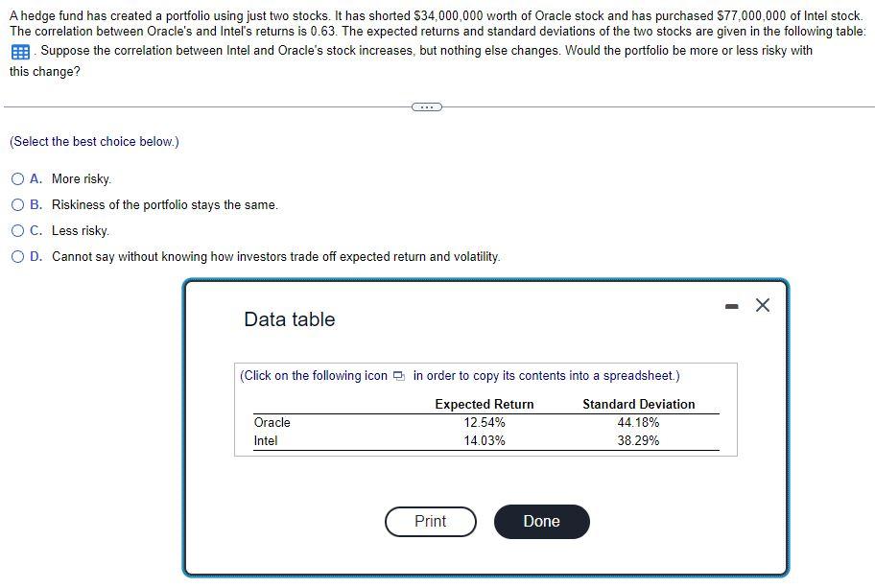Click Intel's standard deviation value 38.29%
Screen dimensions: 875x588
[x=639, y=440]
